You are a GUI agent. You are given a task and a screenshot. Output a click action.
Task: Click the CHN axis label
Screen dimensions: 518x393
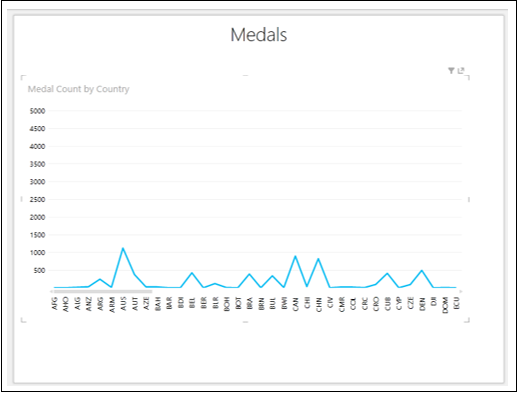click(x=318, y=304)
